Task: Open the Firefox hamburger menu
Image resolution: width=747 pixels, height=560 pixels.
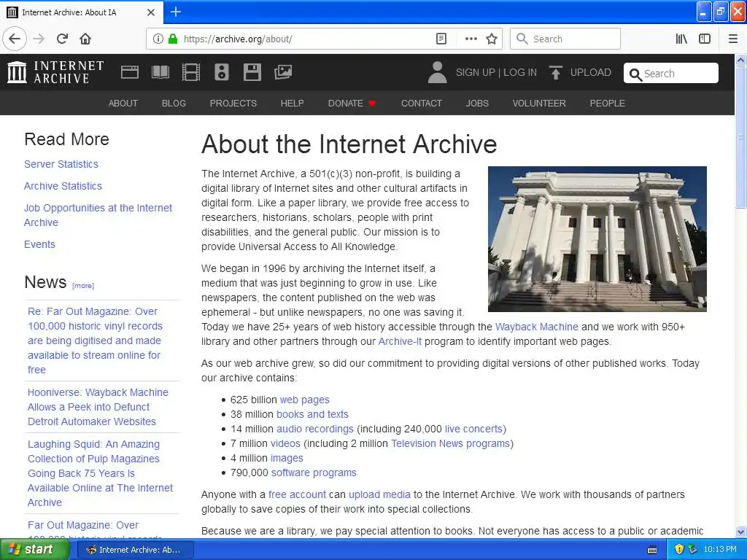Action: click(x=732, y=39)
